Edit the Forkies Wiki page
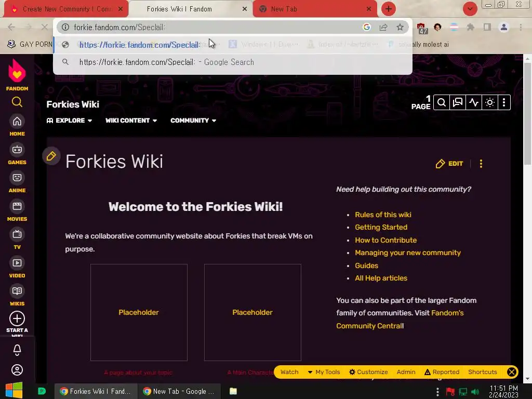Image resolution: width=532 pixels, height=399 pixels. (449, 164)
